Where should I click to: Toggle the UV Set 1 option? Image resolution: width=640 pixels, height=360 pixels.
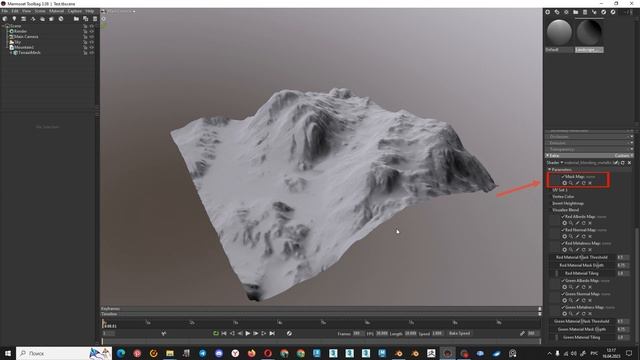[560, 190]
